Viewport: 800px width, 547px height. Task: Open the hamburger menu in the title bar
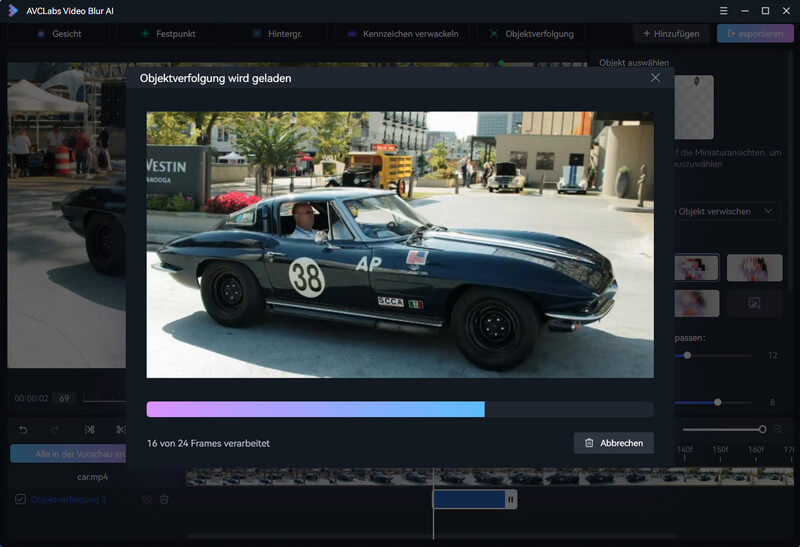pos(723,11)
